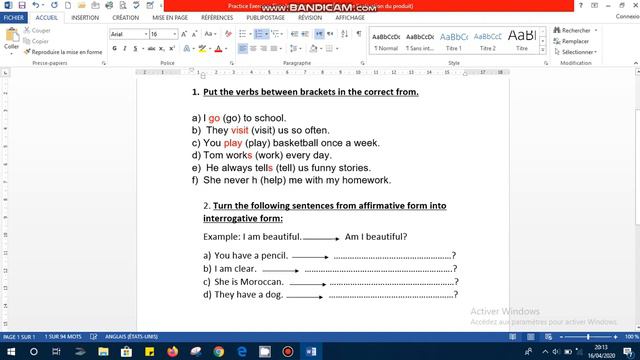
Task: Click Remplacer to replace text
Action: (571, 41)
